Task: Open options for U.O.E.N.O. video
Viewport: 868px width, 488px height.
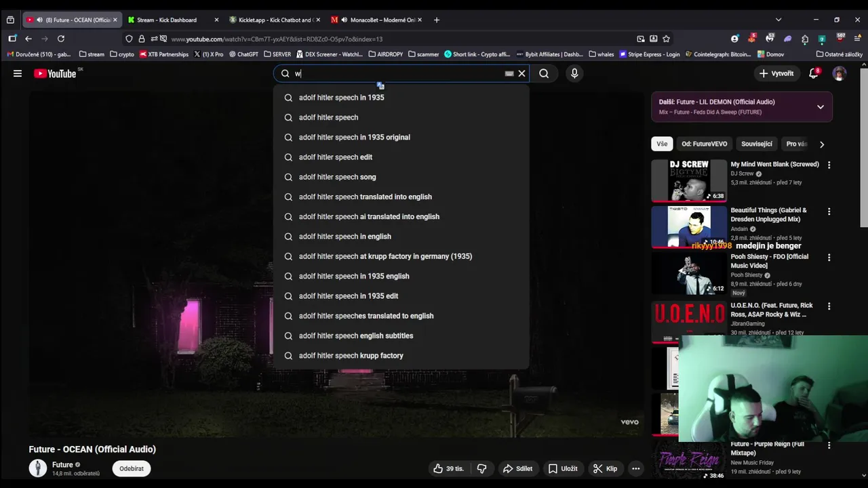Action: pyautogui.click(x=829, y=306)
